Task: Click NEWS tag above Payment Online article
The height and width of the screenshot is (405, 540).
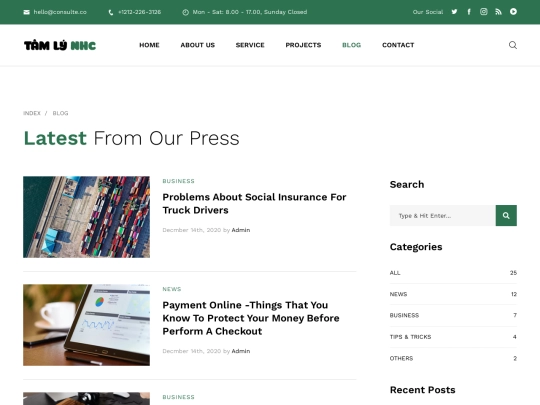Action: click(x=172, y=289)
